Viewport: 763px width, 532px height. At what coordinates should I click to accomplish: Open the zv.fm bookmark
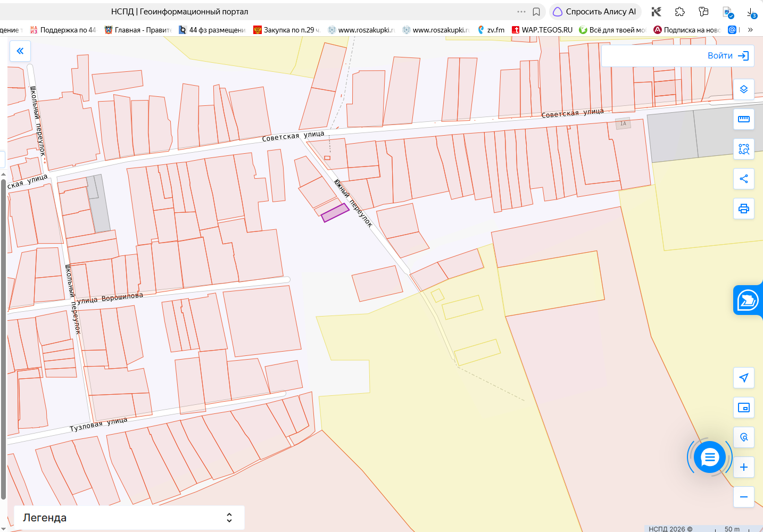click(491, 30)
